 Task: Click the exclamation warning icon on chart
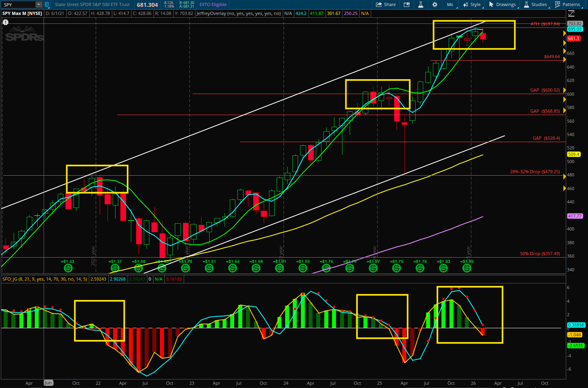[x=5, y=22]
